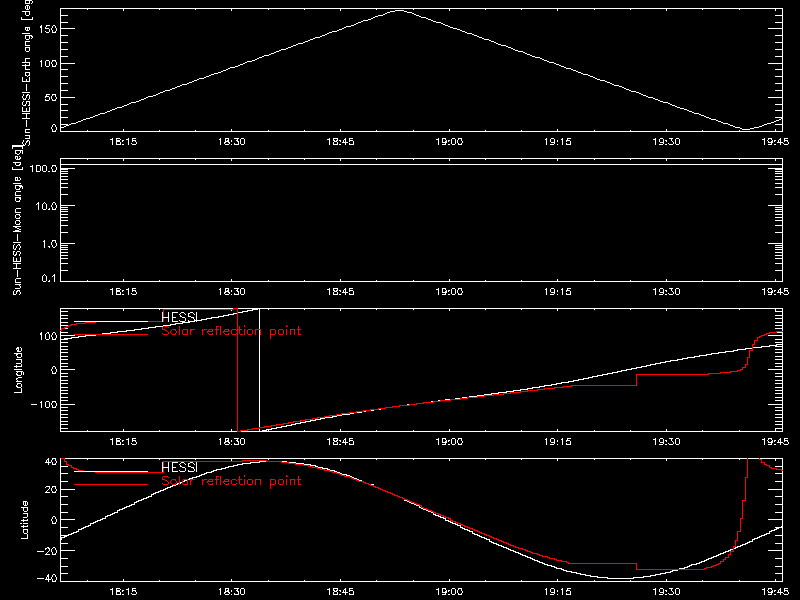Click red legend line in Latitude plot
Screen dimensions: 800x600
point(111,484)
